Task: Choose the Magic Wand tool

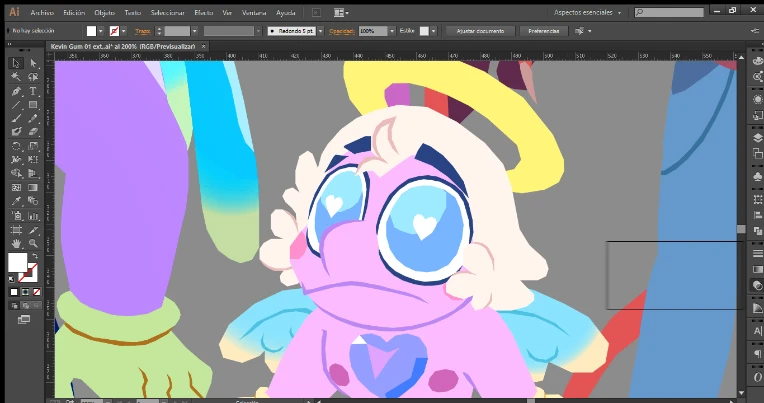Action: point(16,77)
